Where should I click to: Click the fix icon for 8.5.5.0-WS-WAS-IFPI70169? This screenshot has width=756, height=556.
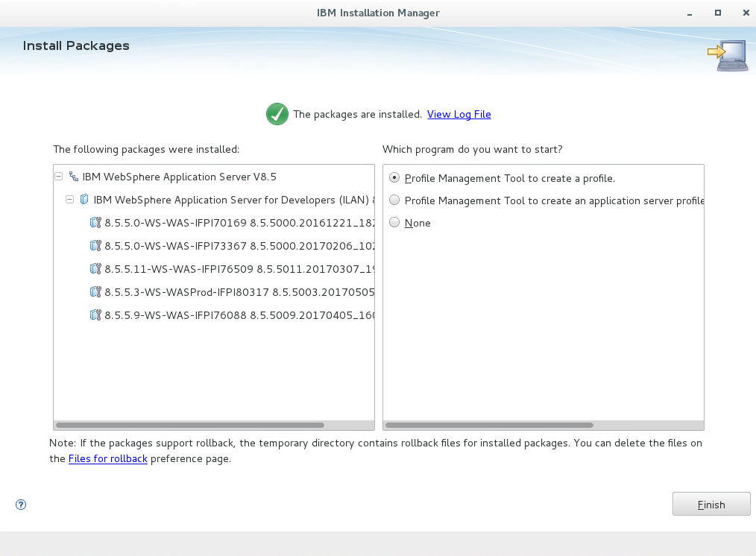tap(95, 222)
